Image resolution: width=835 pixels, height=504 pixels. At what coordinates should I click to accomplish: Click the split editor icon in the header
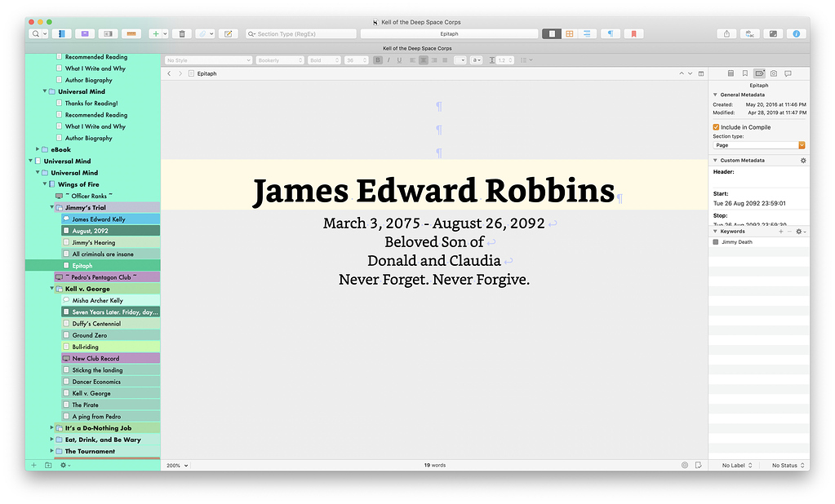(x=700, y=73)
